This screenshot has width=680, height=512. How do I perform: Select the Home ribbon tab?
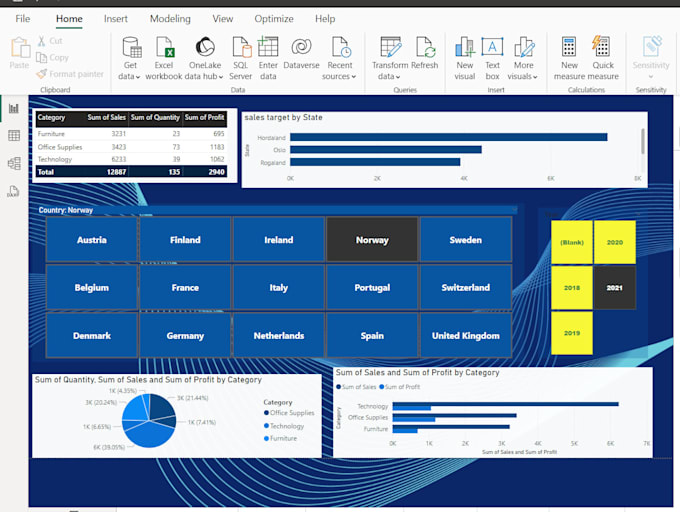(69, 19)
